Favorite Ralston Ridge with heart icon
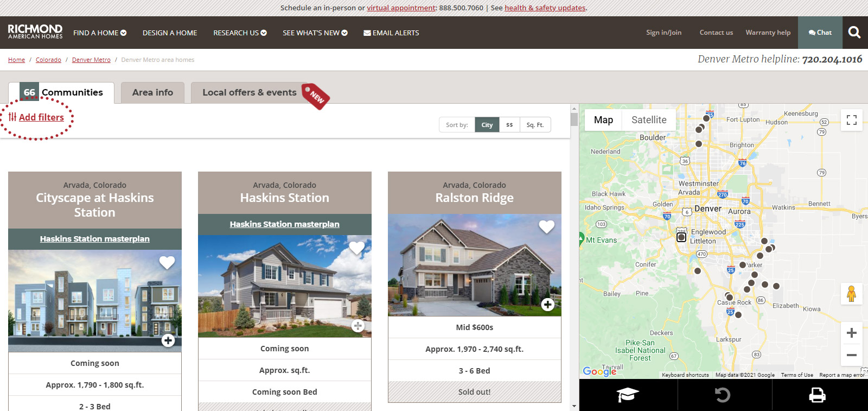Screen dimensions: 868x411 [x=547, y=226]
